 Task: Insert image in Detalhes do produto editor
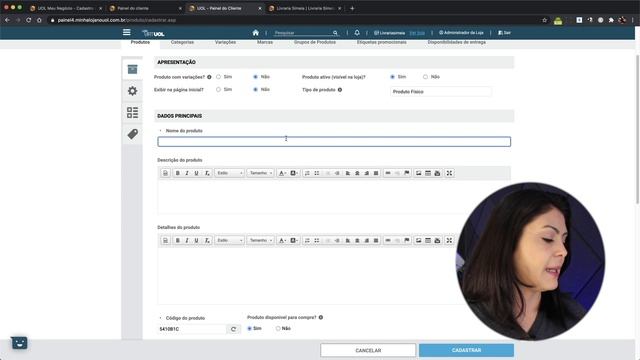coord(418,240)
